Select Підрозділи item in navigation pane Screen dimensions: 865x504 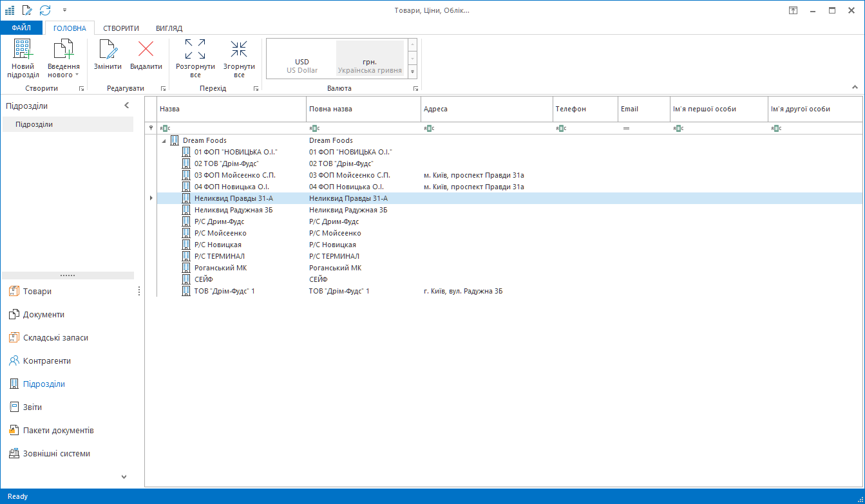68,124
